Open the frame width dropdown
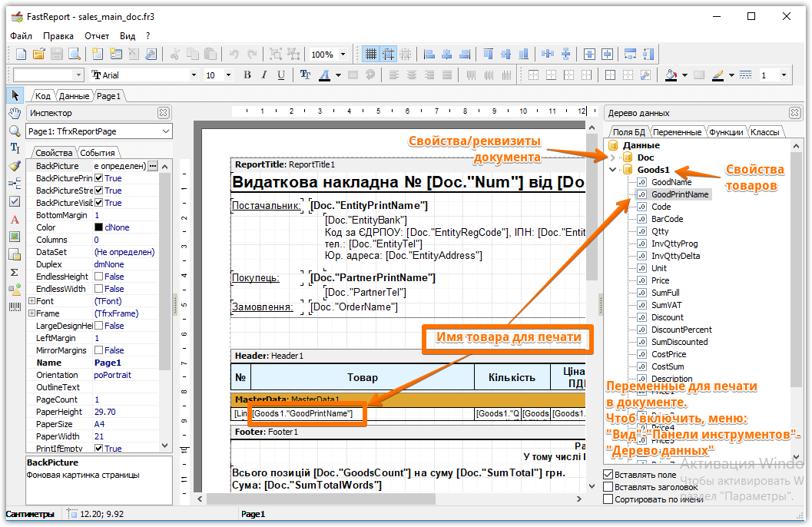The height and width of the screenshot is (527, 812). (784, 75)
